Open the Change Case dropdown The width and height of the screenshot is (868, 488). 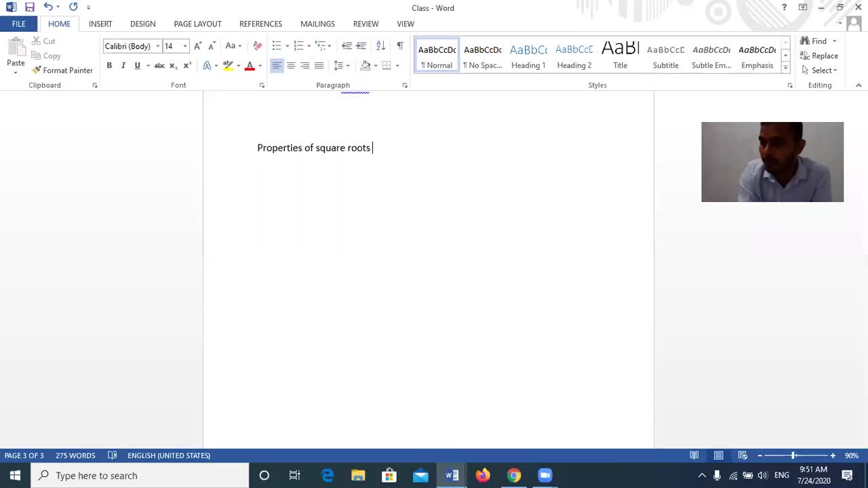coord(233,46)
